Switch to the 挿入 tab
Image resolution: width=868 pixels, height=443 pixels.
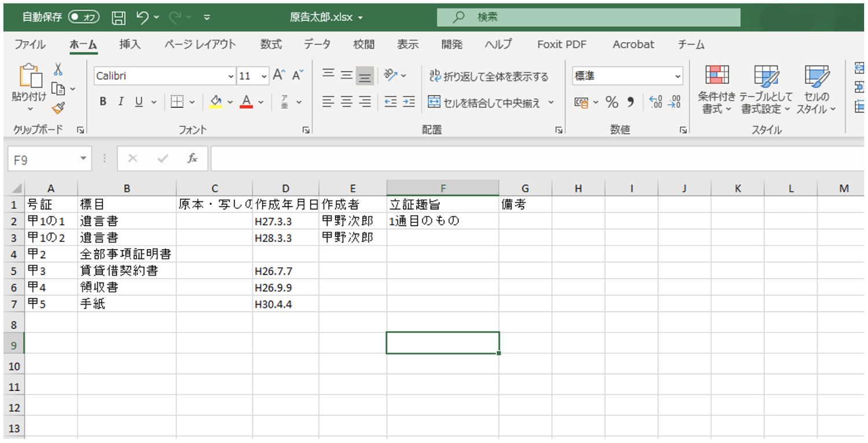tap(130, 45)
